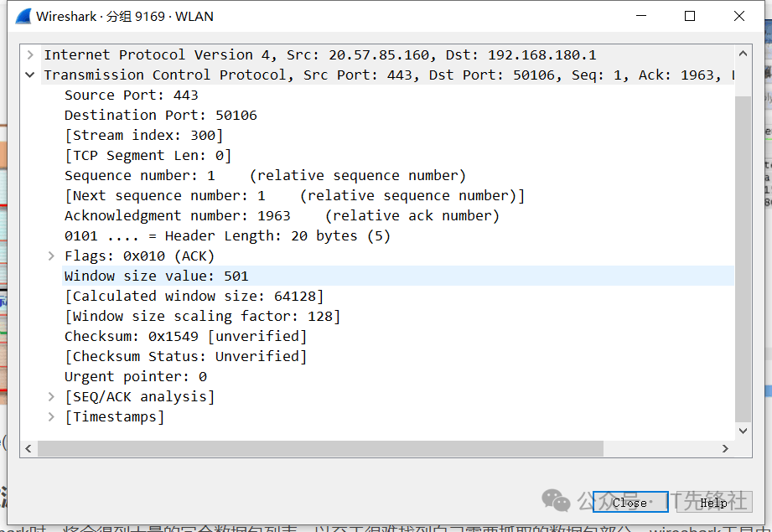The height and width of the screenshot is (532, 772).
Task: Click the horizontal scrollbar left arrow
Action: point(29,449)
